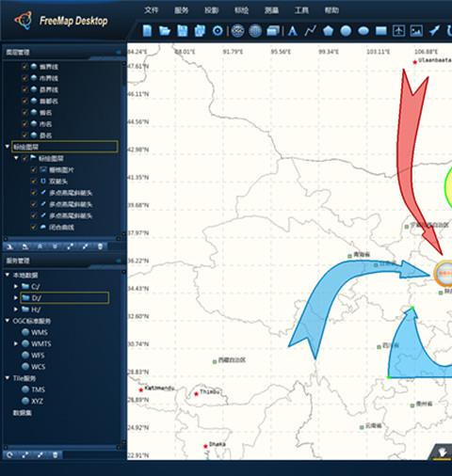Viewport: 452px width, 476px height.
Task: Open the 文件 menu
Action: [151, 10]
